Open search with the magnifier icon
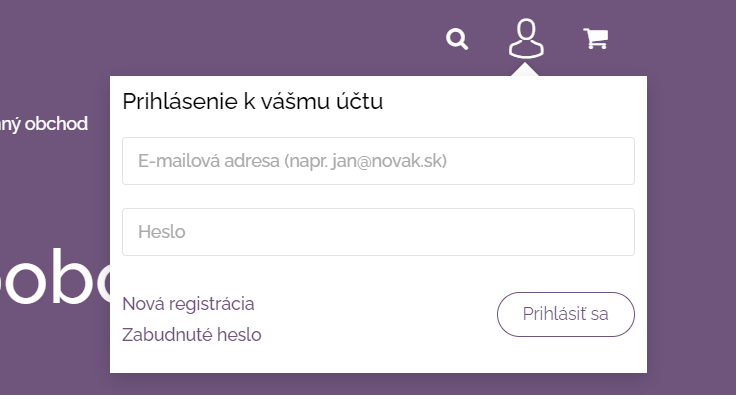Viewport: 736px width, 395px height. click(457, 39)
